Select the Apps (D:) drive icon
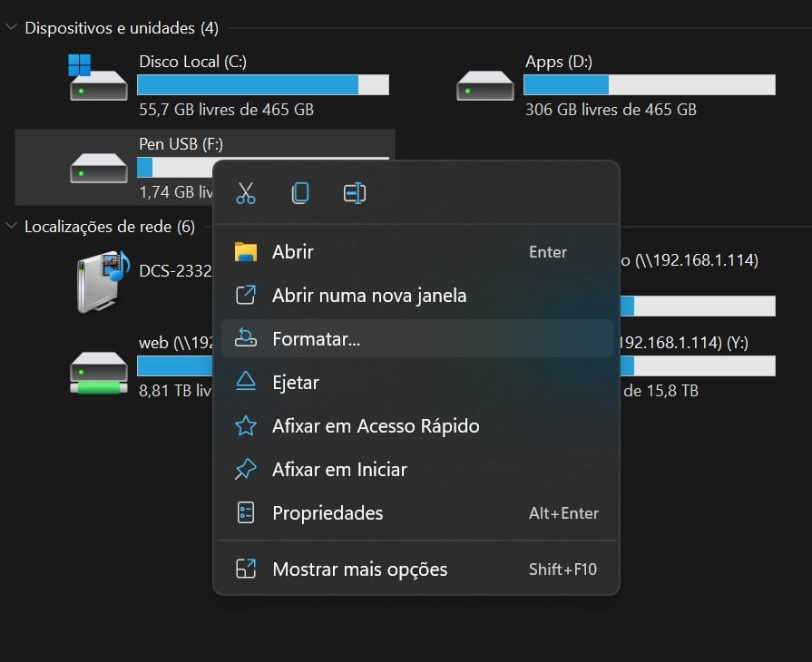 (485, 85)
